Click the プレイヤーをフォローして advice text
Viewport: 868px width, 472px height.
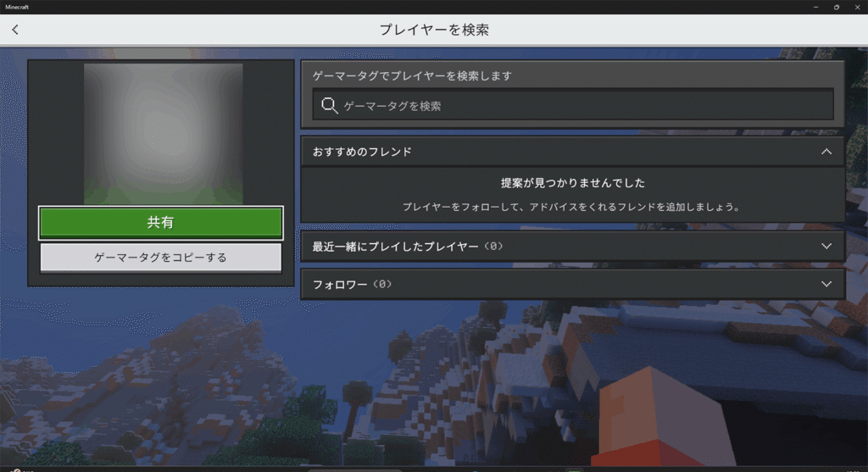[572, 207]
